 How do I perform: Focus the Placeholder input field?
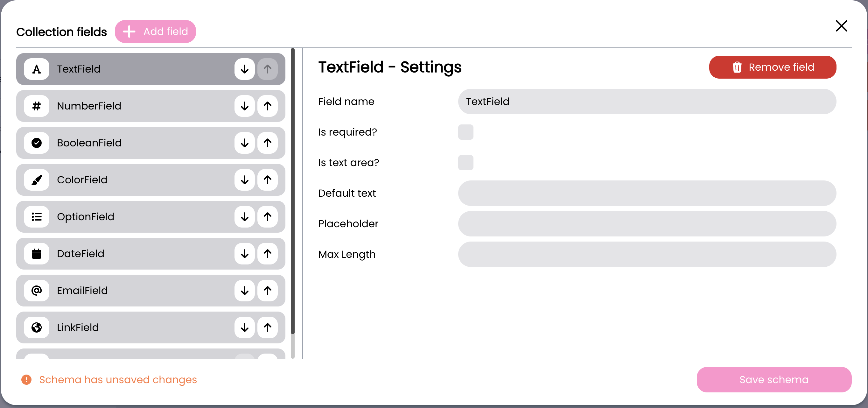coord(647,224)
